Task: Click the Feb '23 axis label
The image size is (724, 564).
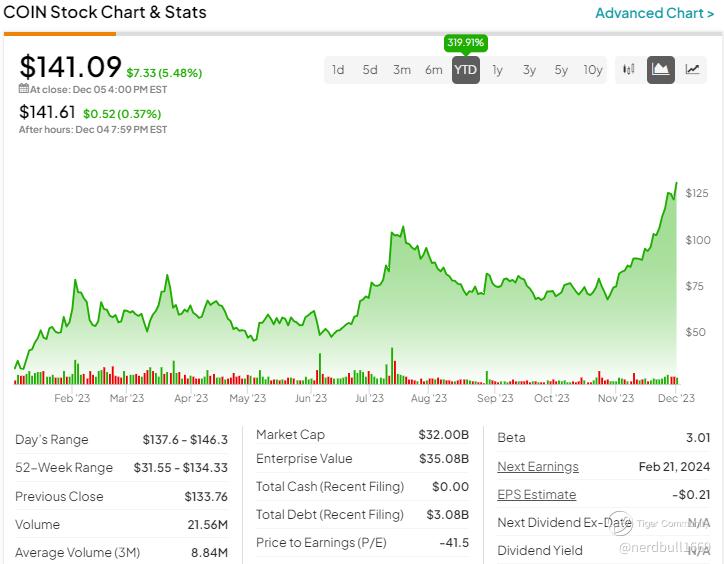Action: pos(72,398)
